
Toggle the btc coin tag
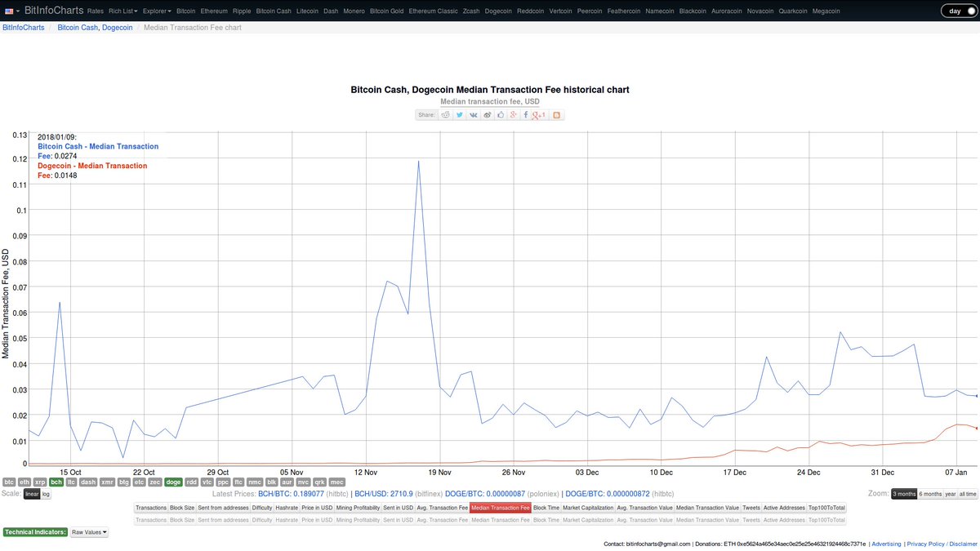click(x=10, y=482)
